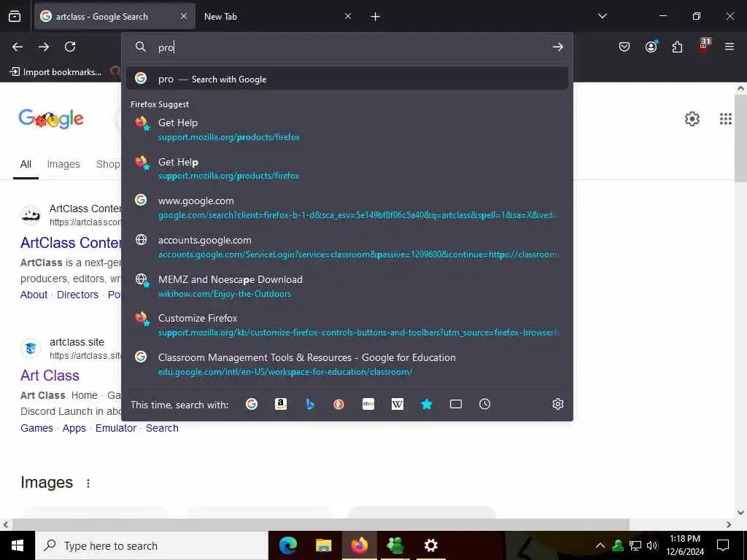747x560 pixels.
Task: Open Settings gear in the taskbar
Action: [x=430, y=545]
